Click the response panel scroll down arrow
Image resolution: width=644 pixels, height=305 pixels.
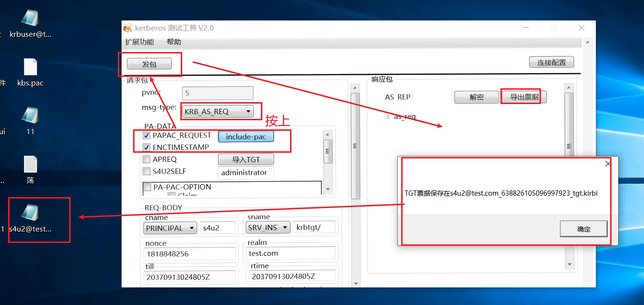(x=569, y=264)
